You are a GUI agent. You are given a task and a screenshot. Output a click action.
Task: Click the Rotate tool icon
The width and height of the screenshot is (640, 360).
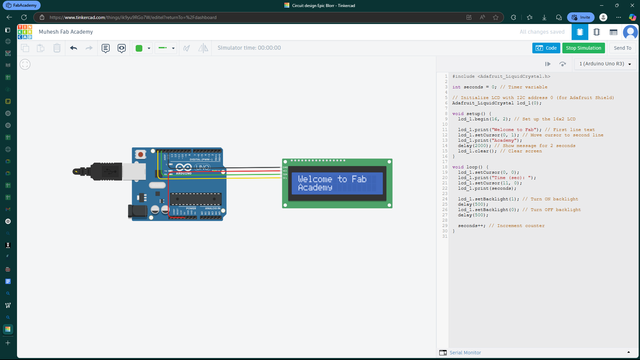point(187,48)
